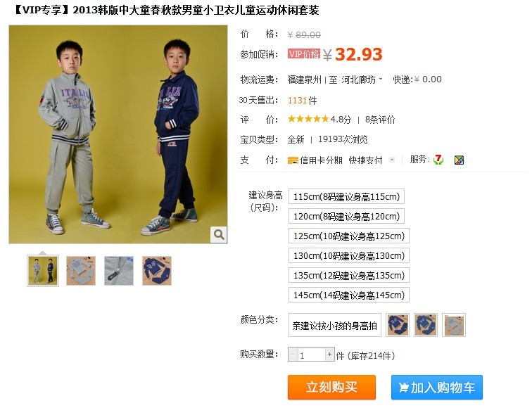Click the magnifier zoom icon on product image
532x408 pixels.
(x=218, y=235)
